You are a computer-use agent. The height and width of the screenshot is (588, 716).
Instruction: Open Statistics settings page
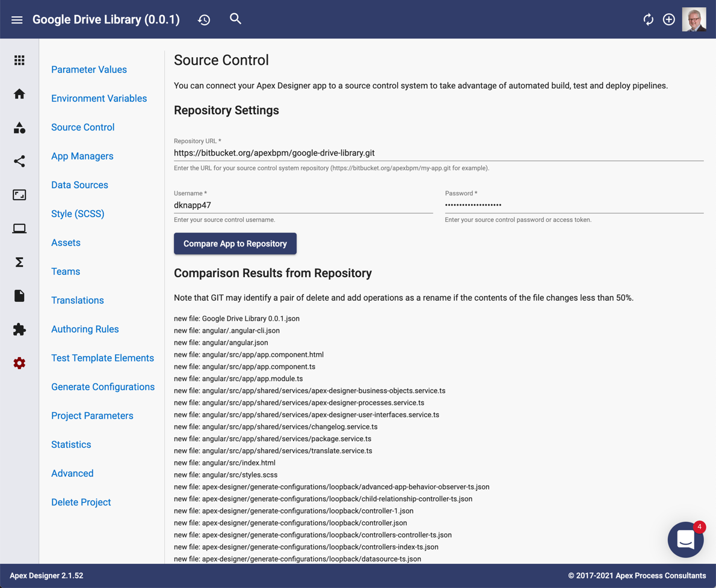pos(71,445)
